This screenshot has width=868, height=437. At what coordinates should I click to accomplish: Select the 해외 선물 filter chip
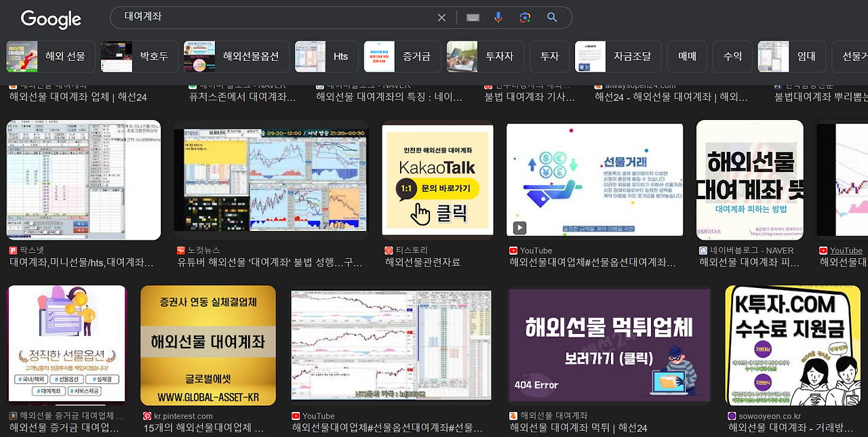51,56
